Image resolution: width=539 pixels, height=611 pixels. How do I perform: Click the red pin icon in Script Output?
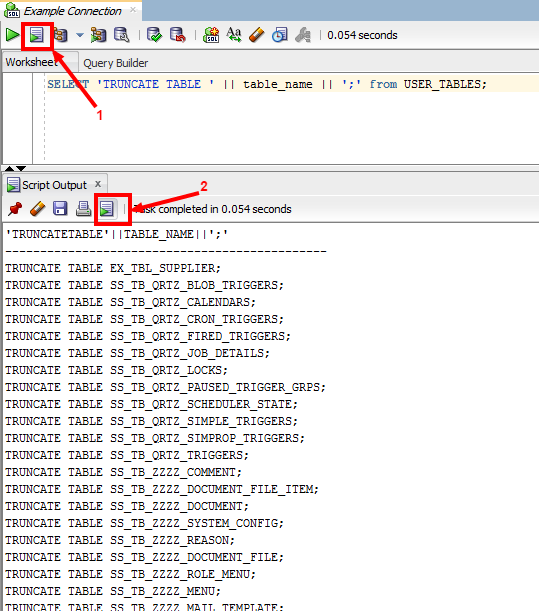15,209
